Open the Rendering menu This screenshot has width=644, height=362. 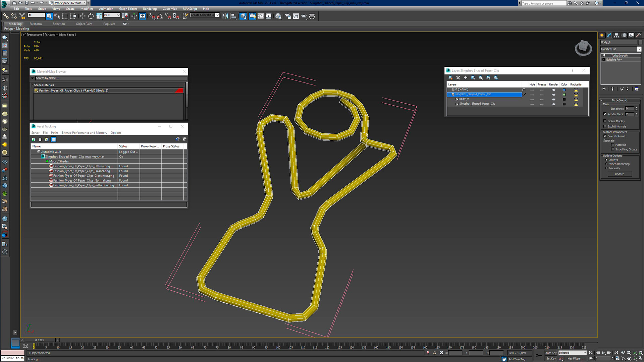point(150,9)
